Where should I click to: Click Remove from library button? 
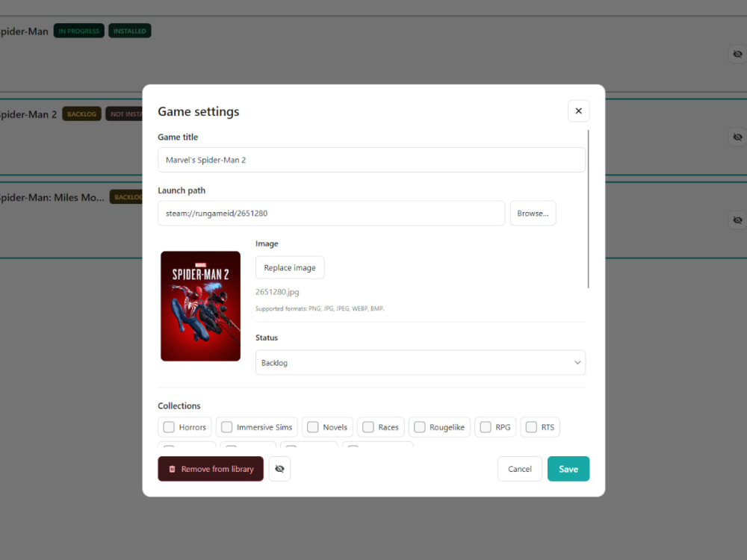[x=211, y=469]
